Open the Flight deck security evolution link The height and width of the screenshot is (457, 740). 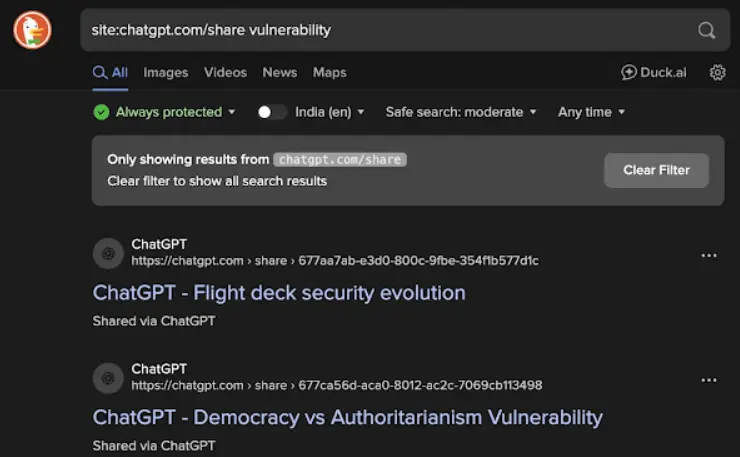279,293
